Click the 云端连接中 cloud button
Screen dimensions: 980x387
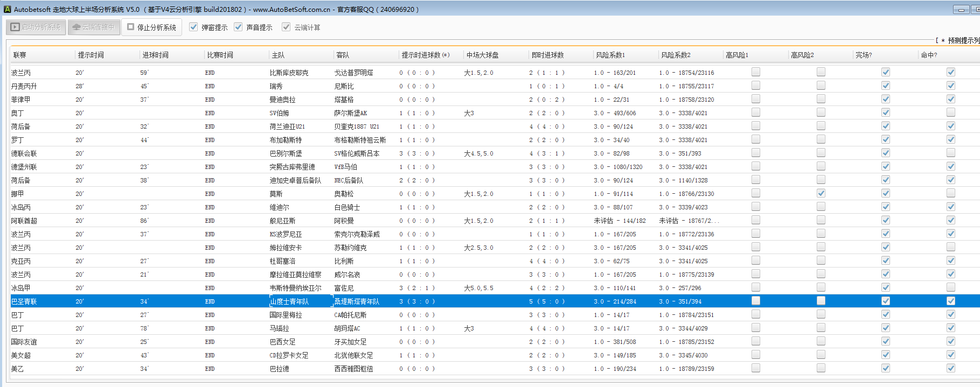click(x=94, y=27)
